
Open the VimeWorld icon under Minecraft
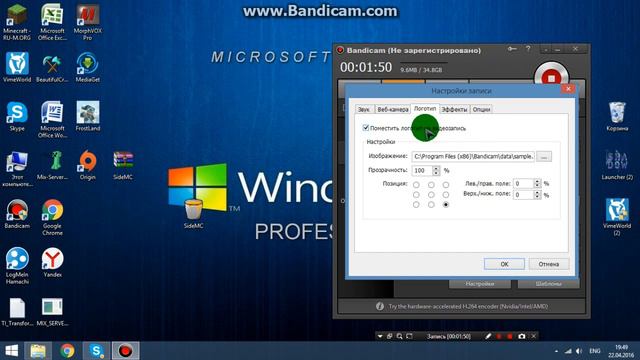tap(17, 68)
